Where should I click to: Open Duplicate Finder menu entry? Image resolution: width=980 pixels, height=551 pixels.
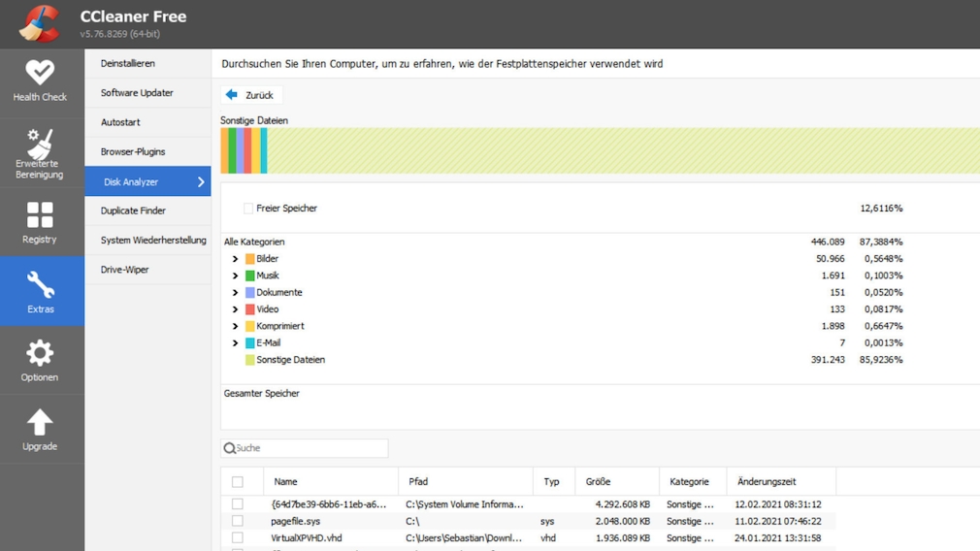point(147,211)
